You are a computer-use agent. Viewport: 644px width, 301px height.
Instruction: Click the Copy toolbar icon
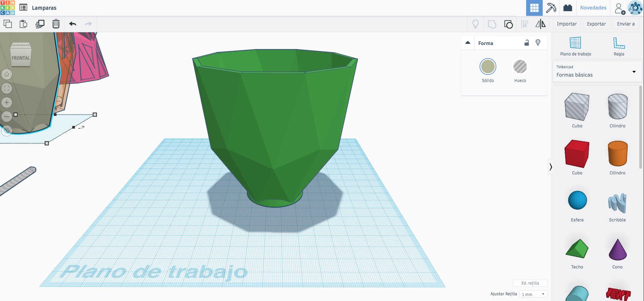pyautogui.click(x=8, y=24)
